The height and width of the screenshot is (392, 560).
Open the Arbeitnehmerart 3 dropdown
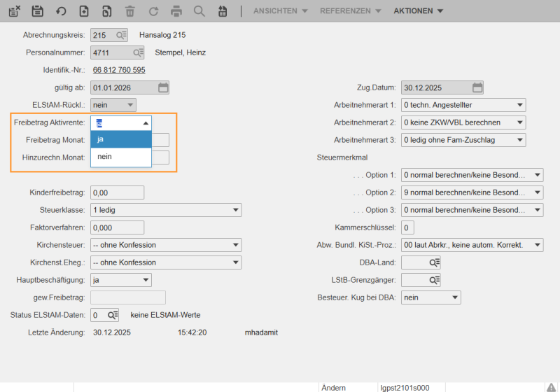click(520, 140)
